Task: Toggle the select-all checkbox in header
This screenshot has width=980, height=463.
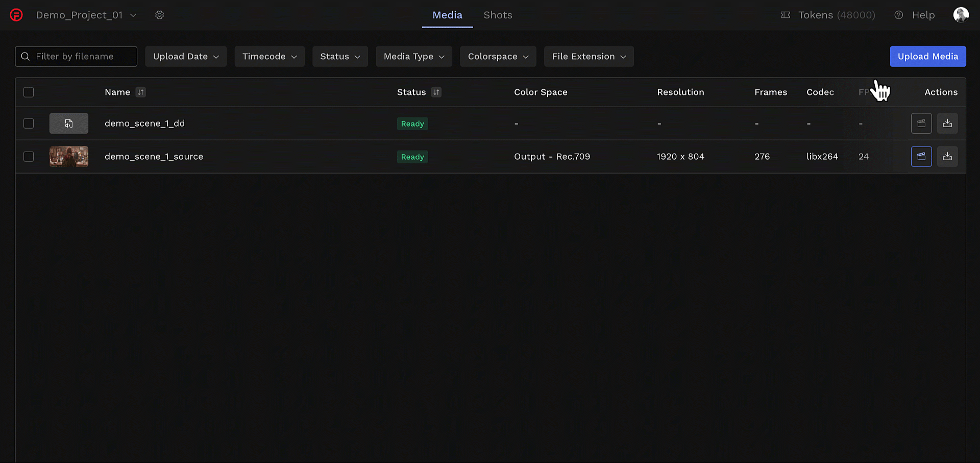Action: pyautogui.click(x=29, y=92)
